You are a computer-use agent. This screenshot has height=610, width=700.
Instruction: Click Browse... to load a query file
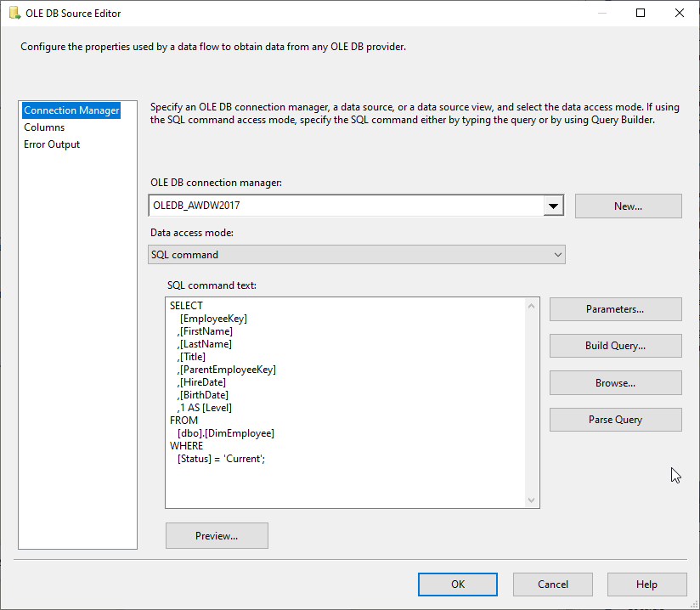[615, 382]
